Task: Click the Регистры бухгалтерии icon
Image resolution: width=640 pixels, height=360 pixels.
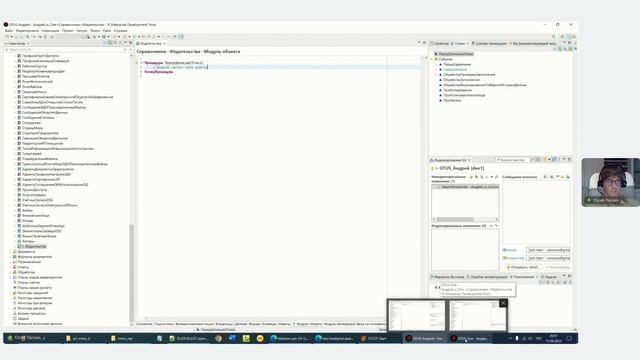Action: point(15,303)
